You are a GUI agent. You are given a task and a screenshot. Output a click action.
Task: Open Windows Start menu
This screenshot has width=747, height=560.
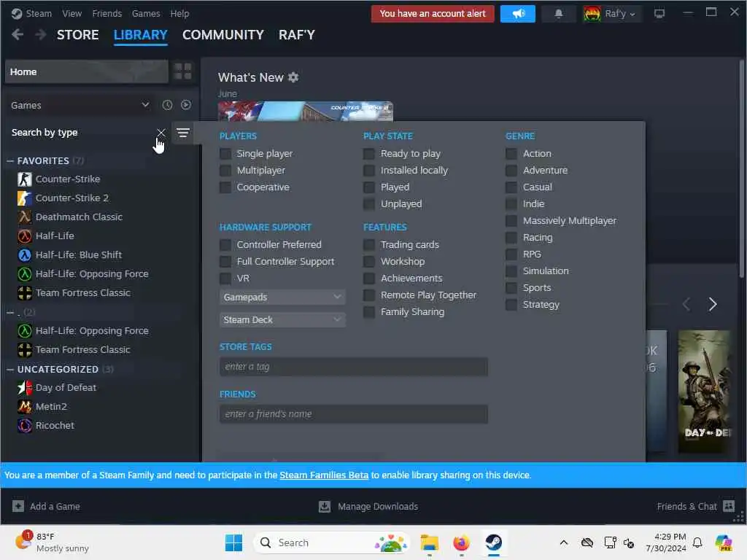coord(233,542)
